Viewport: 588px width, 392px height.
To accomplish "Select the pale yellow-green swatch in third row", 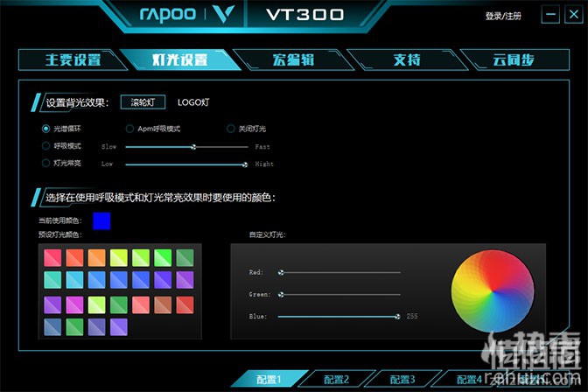I will click(97, 305).
